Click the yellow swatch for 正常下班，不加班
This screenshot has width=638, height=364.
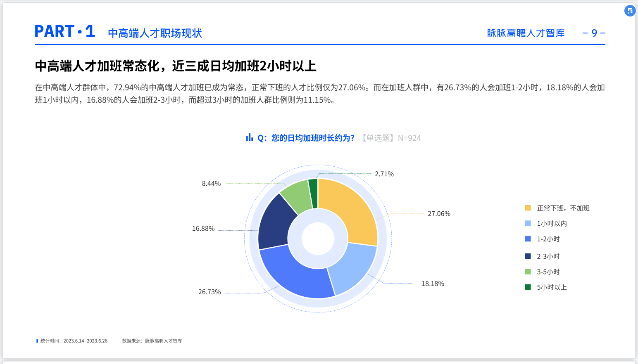point(528,208)
